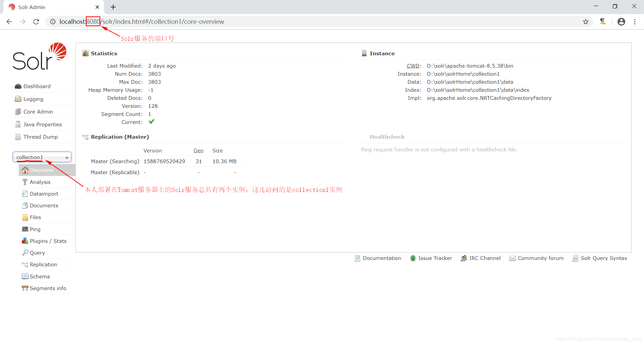Click the Solr logo

click(40, 56)
